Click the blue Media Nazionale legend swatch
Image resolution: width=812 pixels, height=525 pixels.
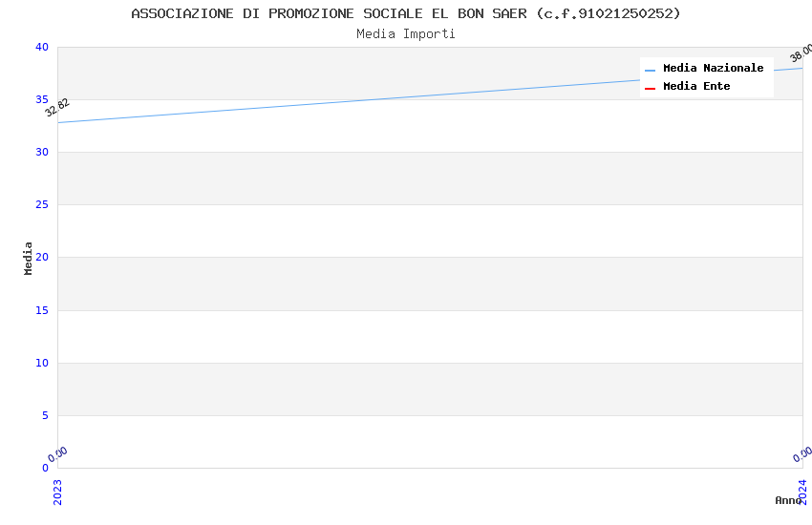click(x=650, y=70)
